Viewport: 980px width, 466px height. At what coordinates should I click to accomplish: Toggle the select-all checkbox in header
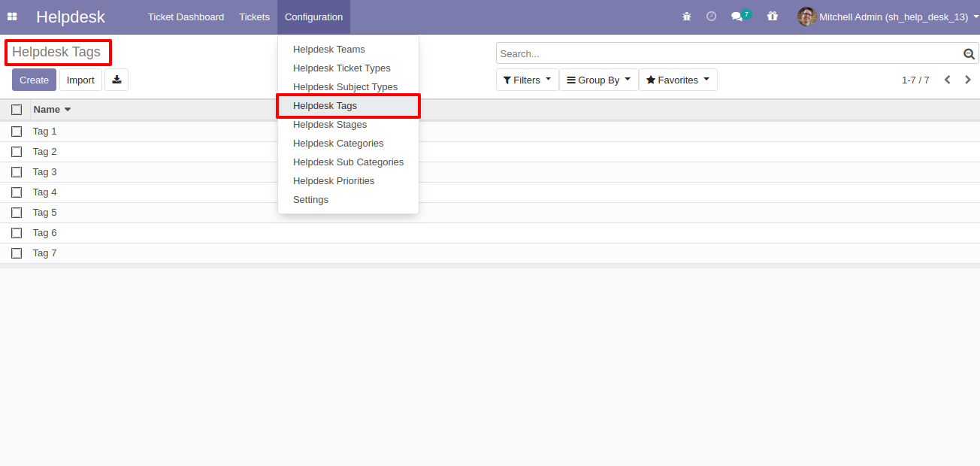pos(17,110)
